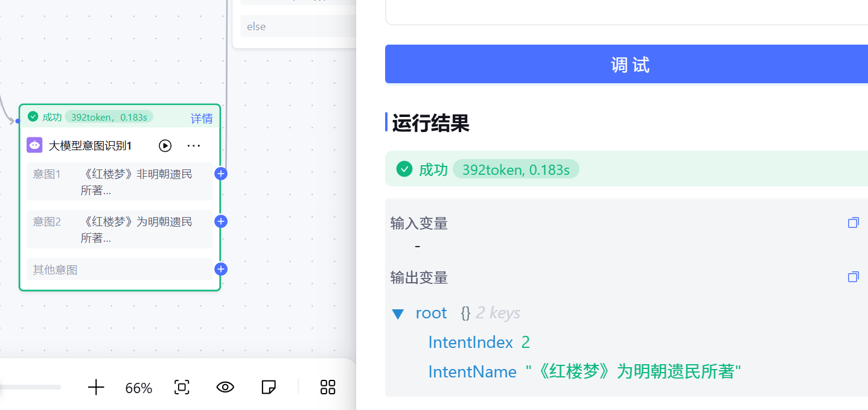The height and width of the screenshot is (410, 868).
Task: Click the 输出变量 label
Action: (419, 278)
